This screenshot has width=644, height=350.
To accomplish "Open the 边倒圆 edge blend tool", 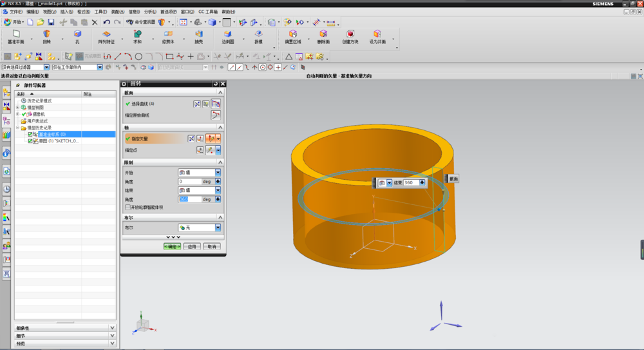I will 228,35.
